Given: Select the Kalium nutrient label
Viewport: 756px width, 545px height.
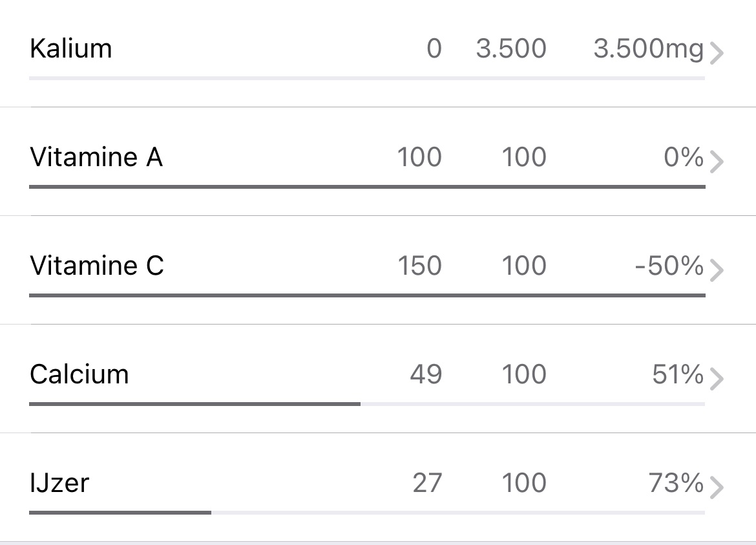Looking at the screenshot, I should tap(71, 48).
